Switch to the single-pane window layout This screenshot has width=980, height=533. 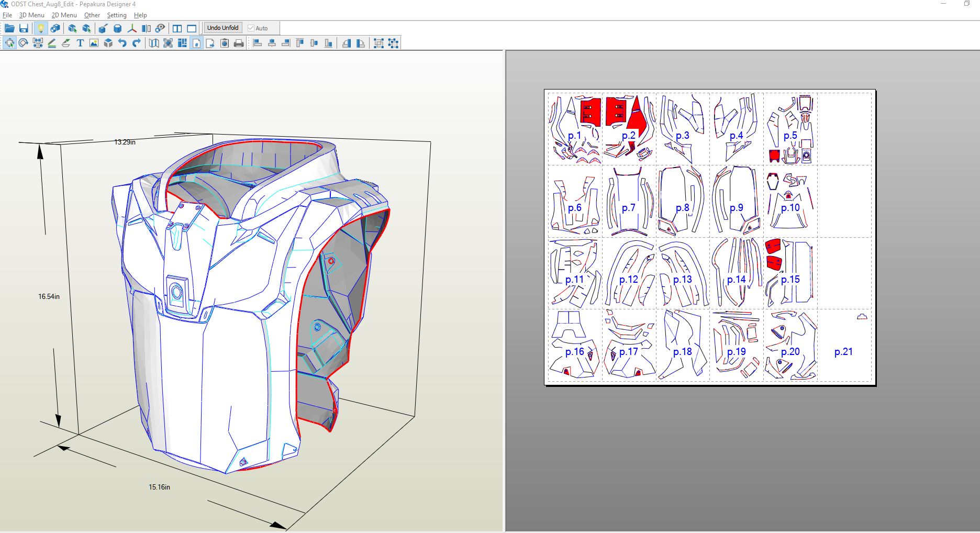point(192,28)
